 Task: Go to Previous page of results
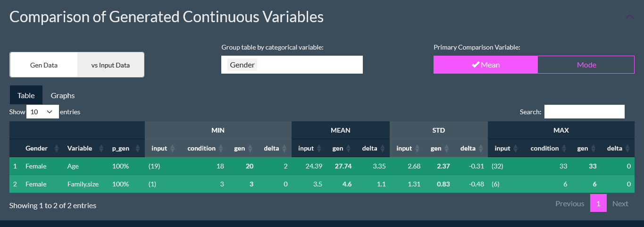coord(569,203)
